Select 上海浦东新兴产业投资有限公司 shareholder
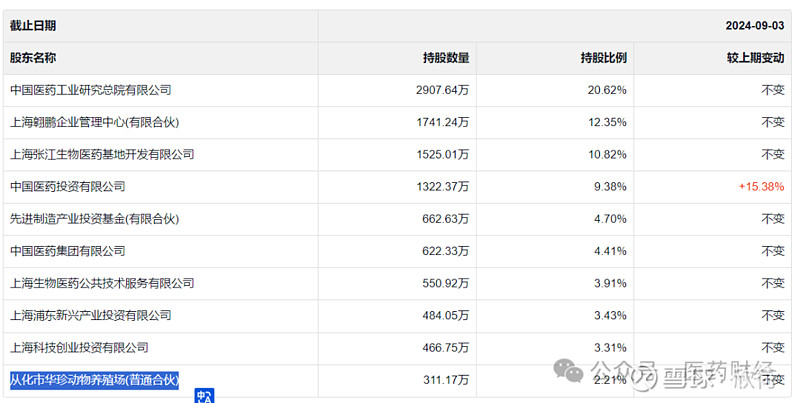 coord(91,315)
